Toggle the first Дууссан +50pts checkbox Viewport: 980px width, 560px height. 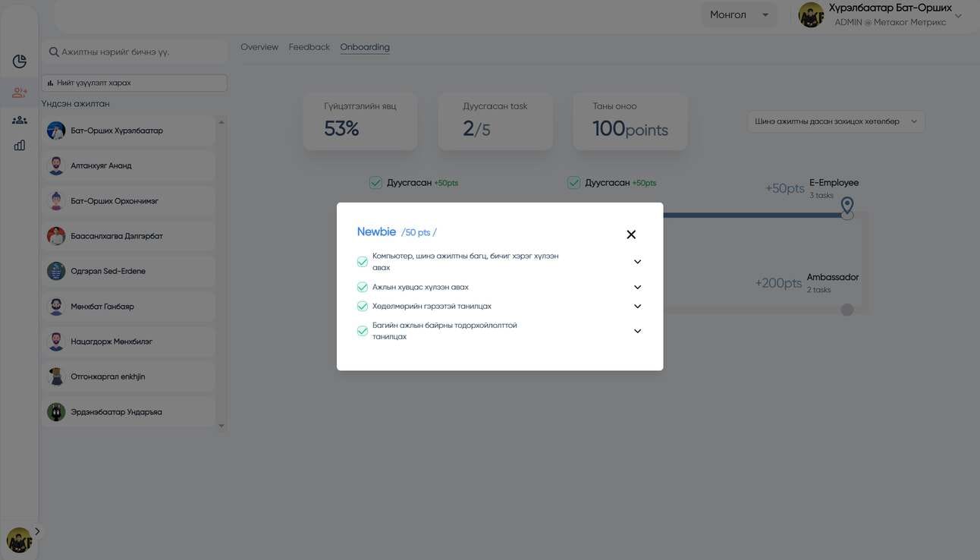pos(375,182)
